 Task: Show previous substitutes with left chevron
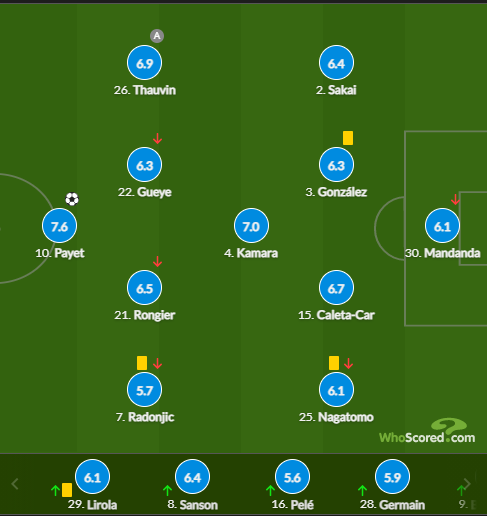click(x=15, y=484)
